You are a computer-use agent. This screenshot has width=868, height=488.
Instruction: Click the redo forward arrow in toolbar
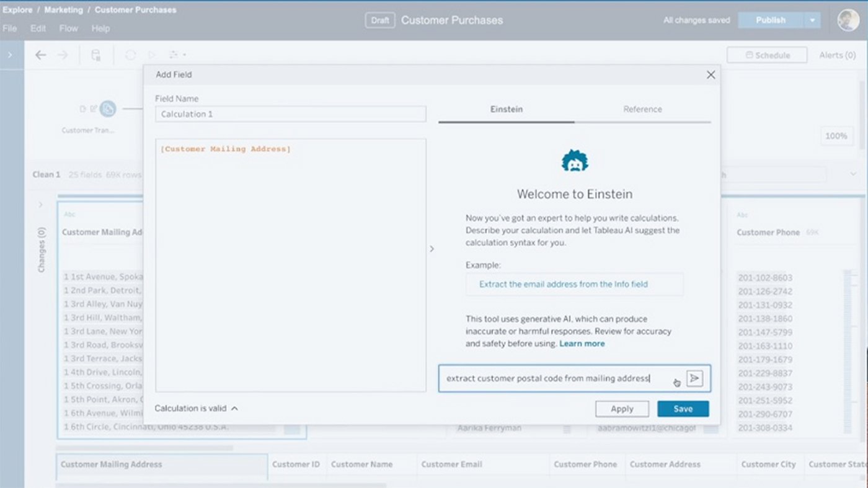tap(63, 55)
